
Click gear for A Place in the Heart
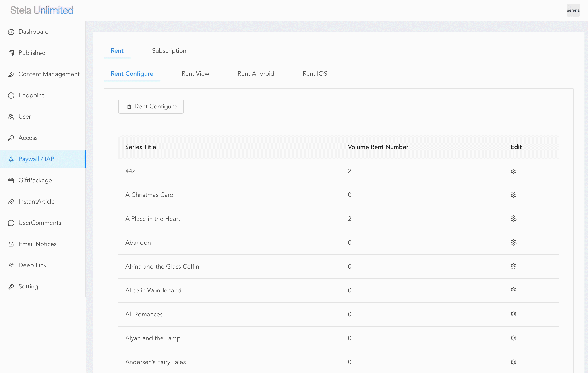point(513,219)
